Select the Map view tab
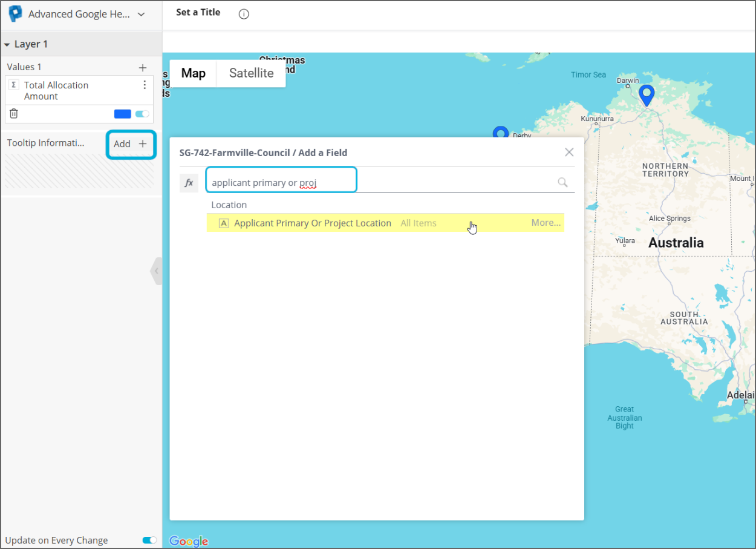The width and height of the screenshot is (756, 549). 194,73
